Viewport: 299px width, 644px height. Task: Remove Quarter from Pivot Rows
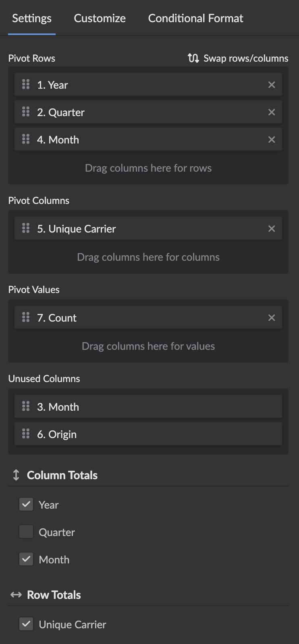tap(272, 112)
